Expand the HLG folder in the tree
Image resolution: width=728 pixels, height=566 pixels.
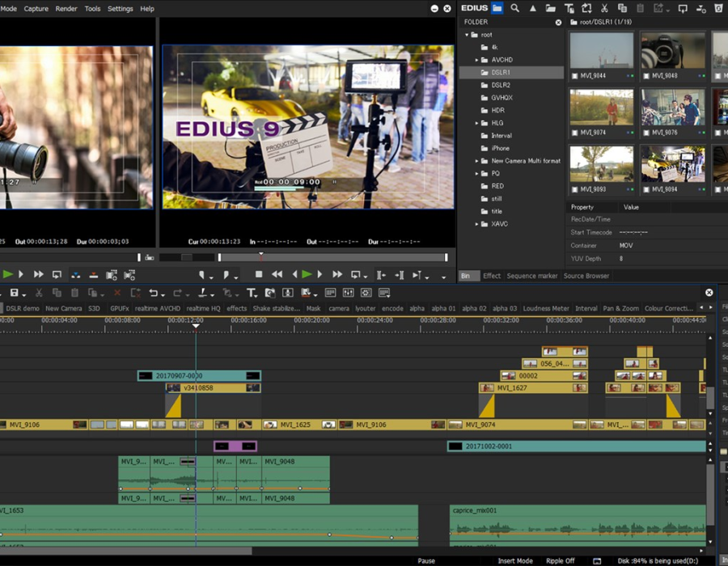(476, 123)
